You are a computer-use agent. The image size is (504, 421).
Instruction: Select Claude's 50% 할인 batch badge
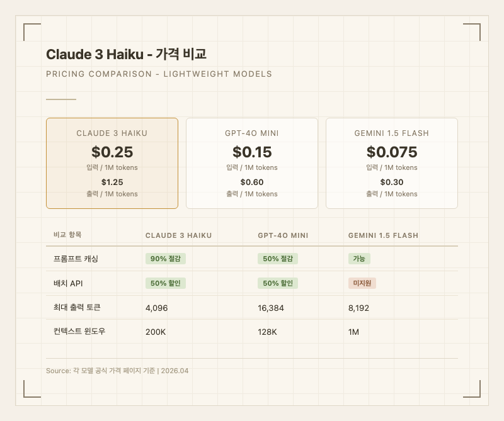[166, 283]
